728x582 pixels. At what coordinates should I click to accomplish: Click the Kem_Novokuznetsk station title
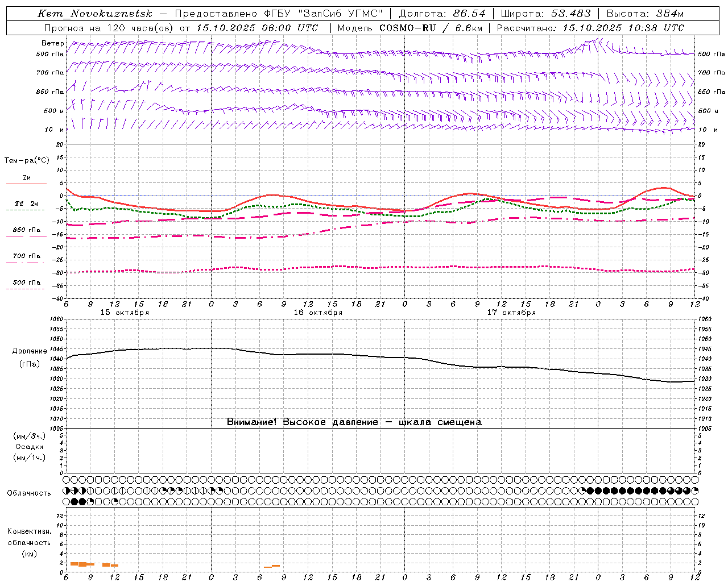click(95, 14)
